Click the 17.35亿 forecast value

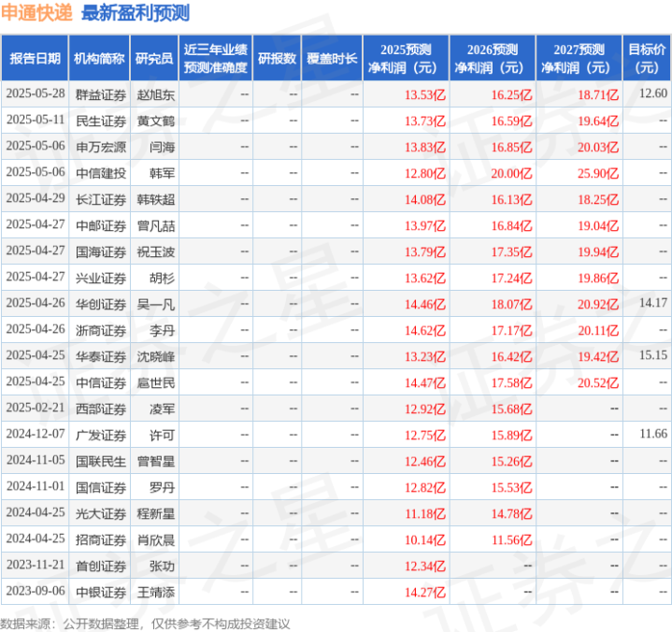click(x=512, y=251)
